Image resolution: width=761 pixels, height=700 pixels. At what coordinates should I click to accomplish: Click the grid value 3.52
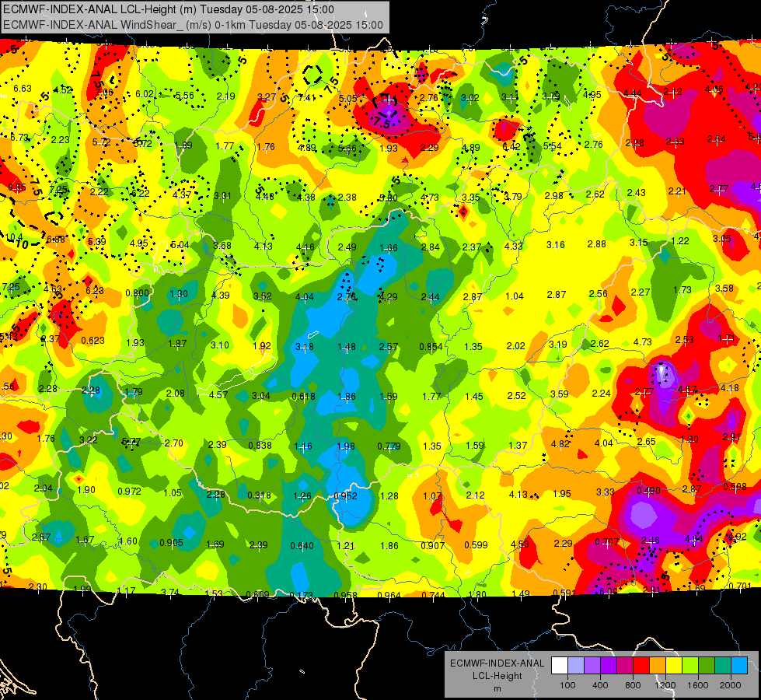(x=263, y=296)
